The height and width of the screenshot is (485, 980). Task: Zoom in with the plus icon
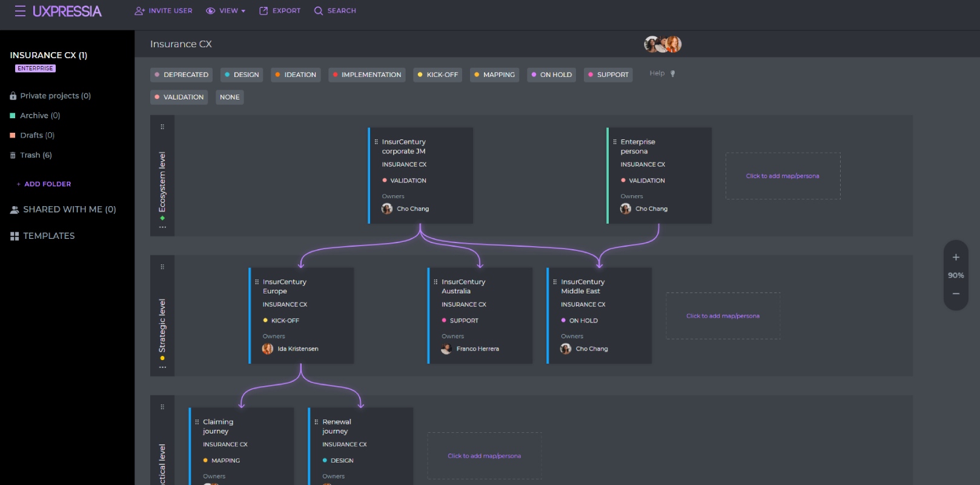pos(956,257)
